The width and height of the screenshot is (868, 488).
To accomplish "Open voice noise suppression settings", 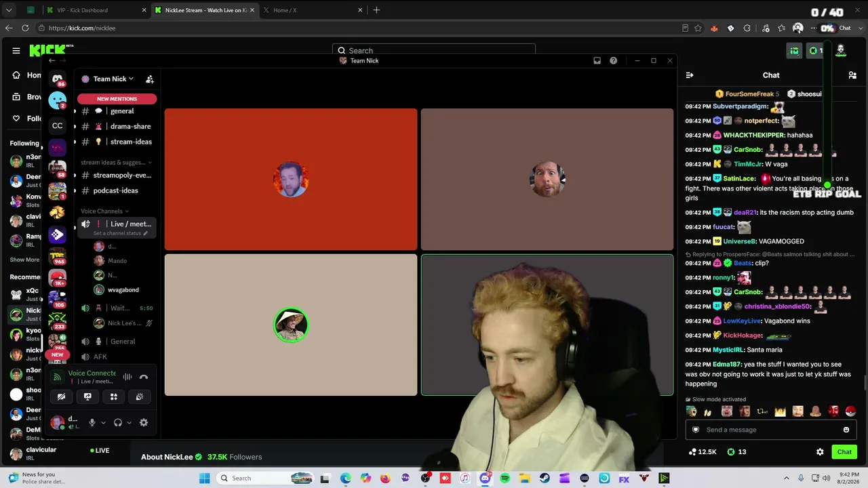I will pyautogui.click(x=127, y=377).
